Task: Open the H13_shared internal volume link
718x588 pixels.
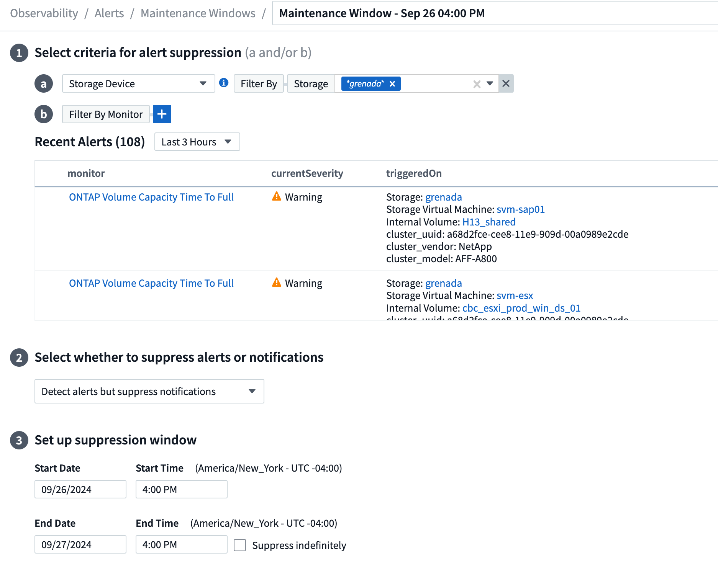Action: tap(489, 222)
